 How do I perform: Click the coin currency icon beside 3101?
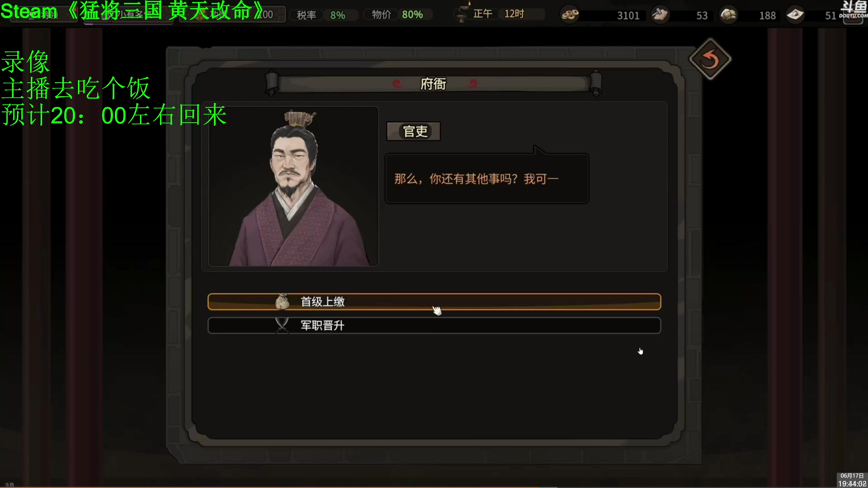point(570,15)
